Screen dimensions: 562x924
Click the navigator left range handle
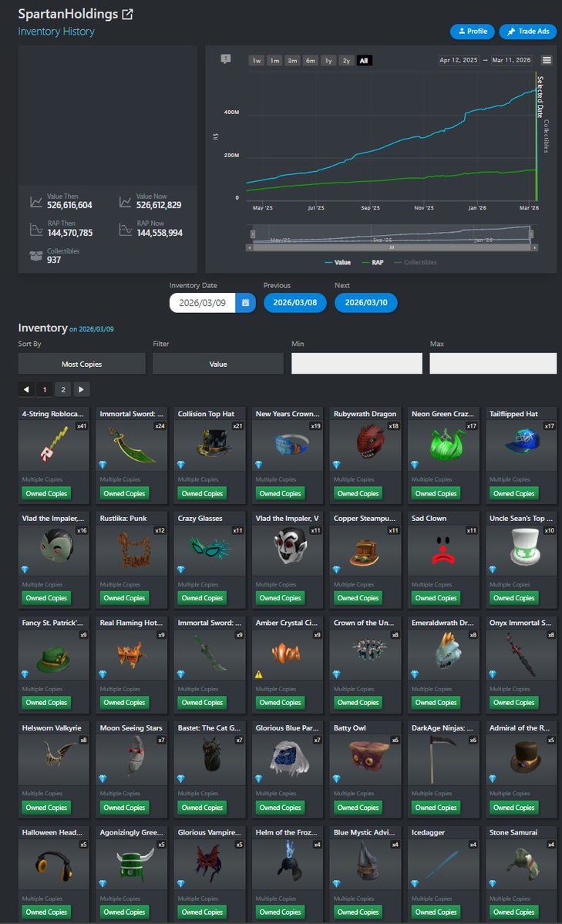[252, 234]
